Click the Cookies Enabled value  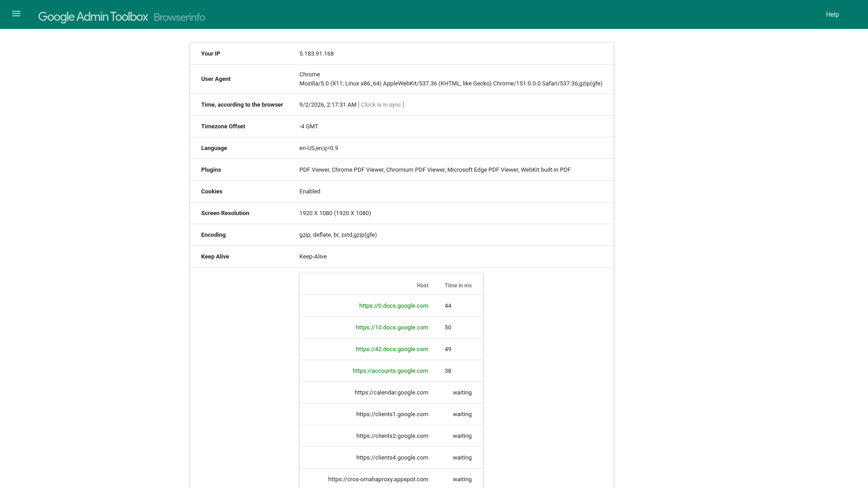click(310, 192)
